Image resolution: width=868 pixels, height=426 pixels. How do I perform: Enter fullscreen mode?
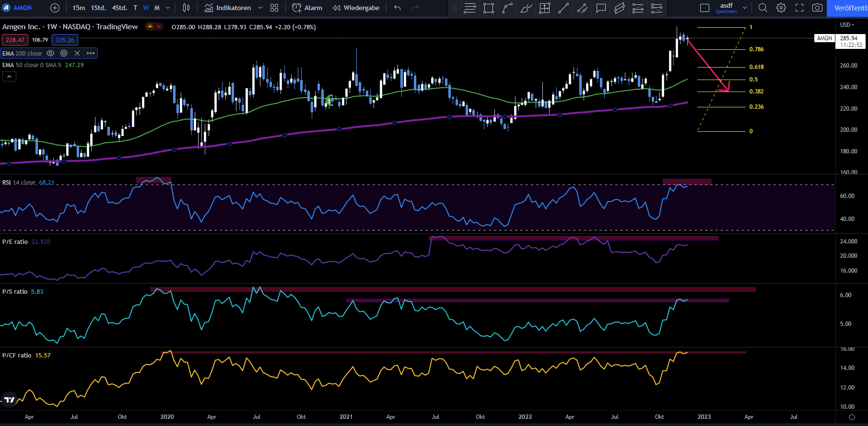click(799, 8)
